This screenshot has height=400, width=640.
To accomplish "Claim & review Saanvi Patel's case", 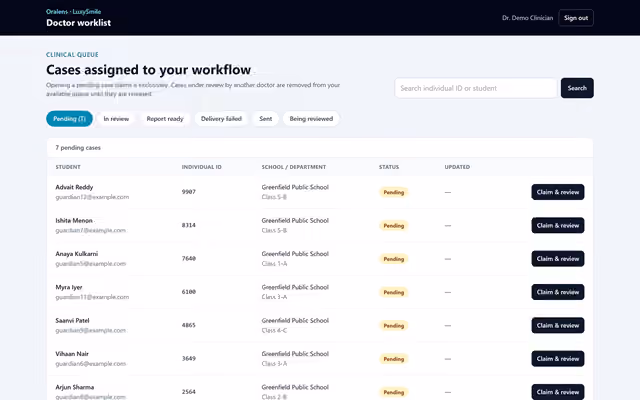I will point(558,325).
